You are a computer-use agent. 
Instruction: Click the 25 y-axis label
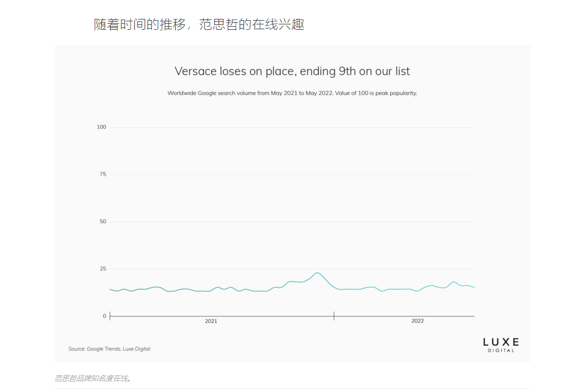click(103, 269)
